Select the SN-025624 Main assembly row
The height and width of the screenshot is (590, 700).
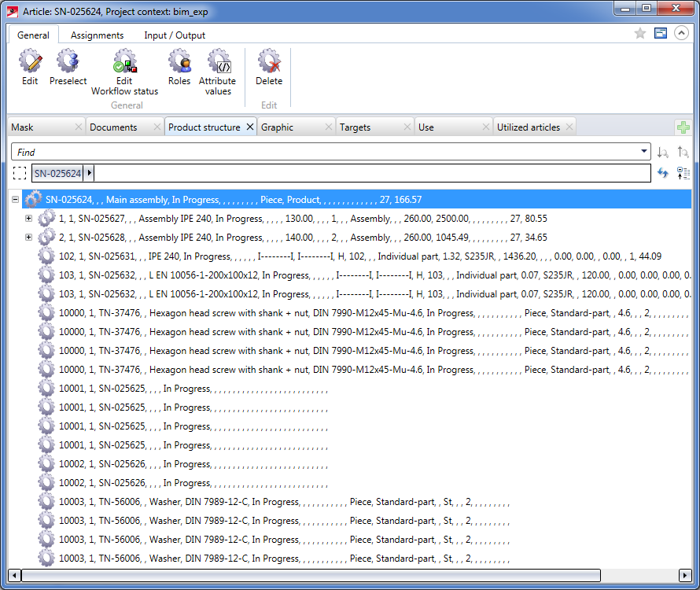point(357,199)
